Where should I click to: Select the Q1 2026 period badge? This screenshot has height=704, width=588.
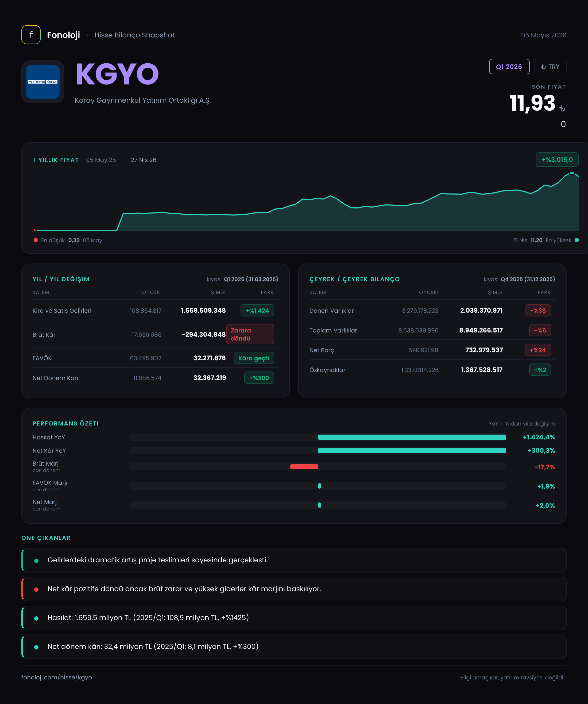coord(509,67)
